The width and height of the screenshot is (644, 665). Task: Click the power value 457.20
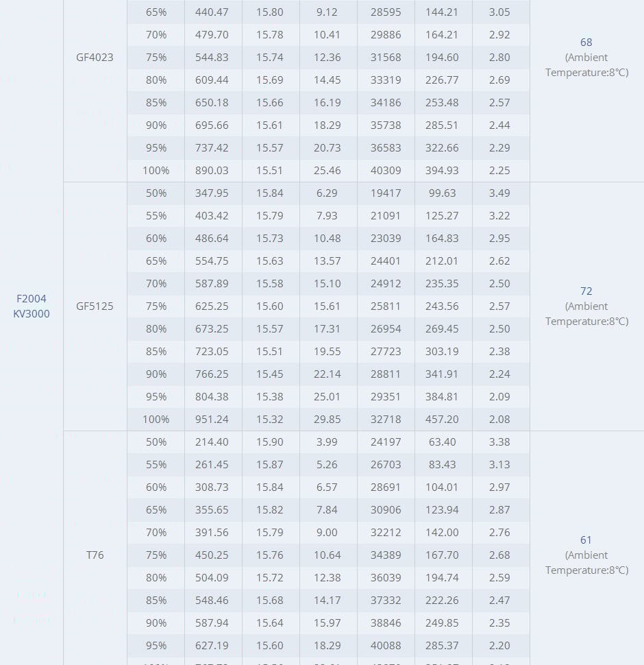click(x=443, y=420)
